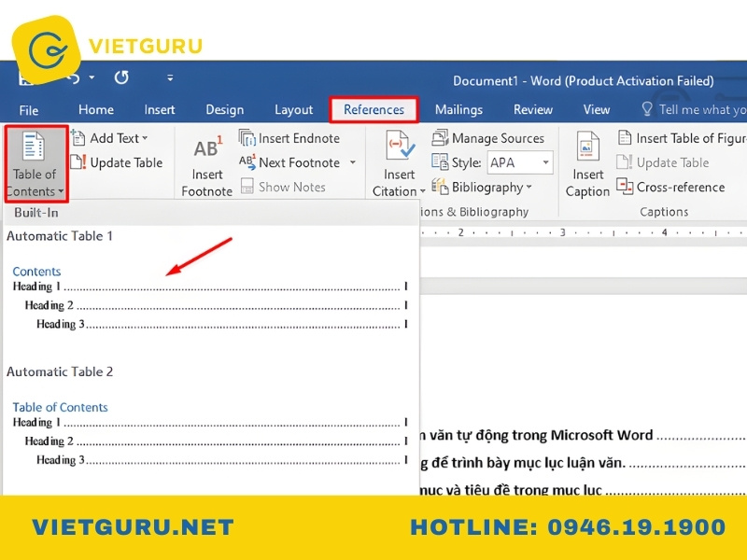Click the Redo arrow in Quick Access Toolbar
Screen dimensions: 747x560
click(x=121, y=77)
